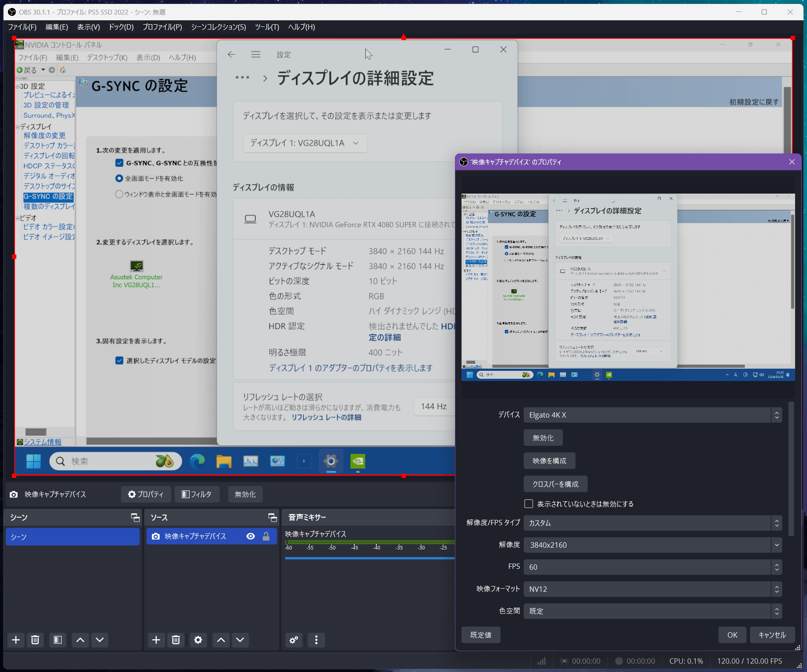Expand the 解像度 combo box 3840x2160
Image resolution: width=807 pixels, height=672 pixels.
pos(653,545)
